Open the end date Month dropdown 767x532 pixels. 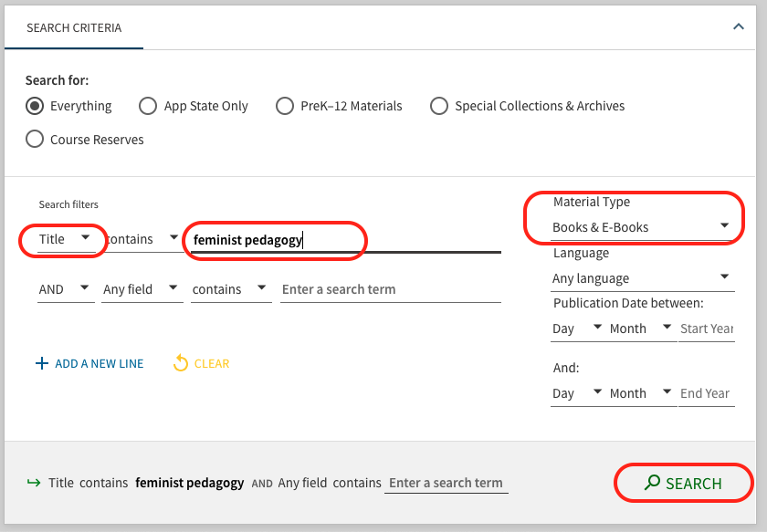[639, 393]
